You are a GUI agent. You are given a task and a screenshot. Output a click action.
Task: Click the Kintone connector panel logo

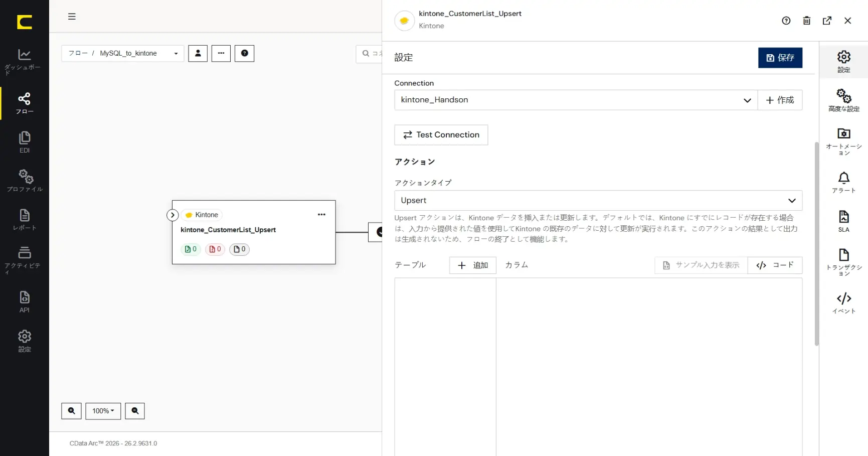click(x=404, y=21)
